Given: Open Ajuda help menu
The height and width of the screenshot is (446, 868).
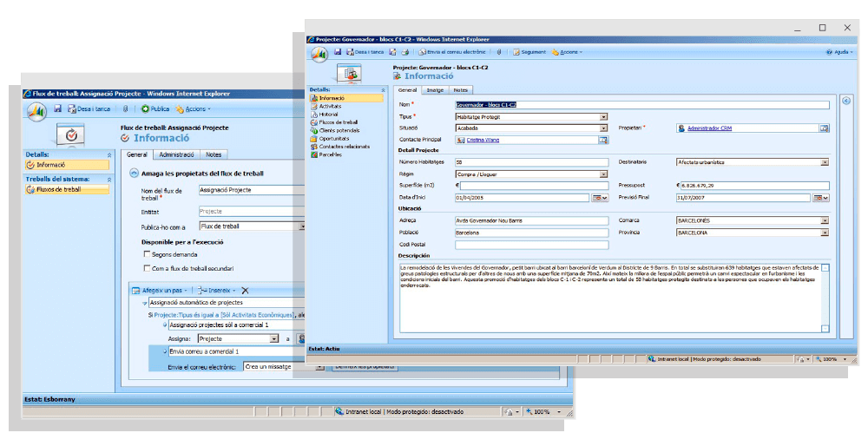Looking at the screenshot, I should (x=839, y=52).
